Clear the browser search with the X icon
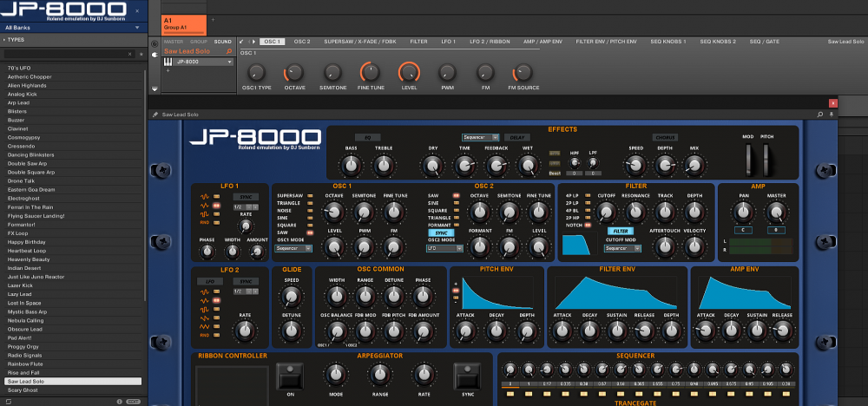The image size is (868, 406). (x=130, y=54)
